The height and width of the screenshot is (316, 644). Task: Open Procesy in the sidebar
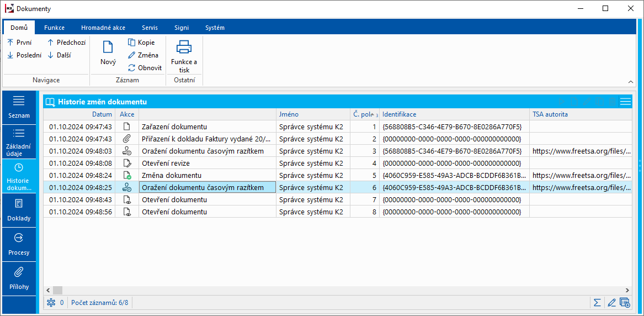point(19,244)
